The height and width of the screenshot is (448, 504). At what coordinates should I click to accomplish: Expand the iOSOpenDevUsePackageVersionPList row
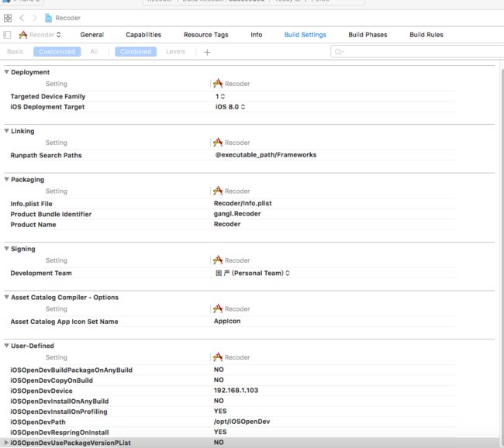(x=5, y=443)
